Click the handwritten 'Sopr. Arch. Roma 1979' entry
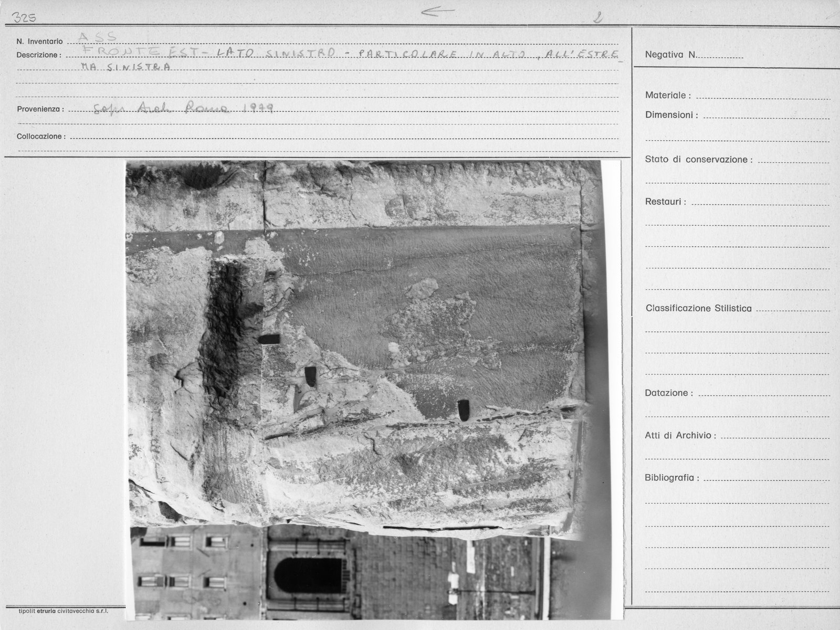 click(x=183, y=109)
